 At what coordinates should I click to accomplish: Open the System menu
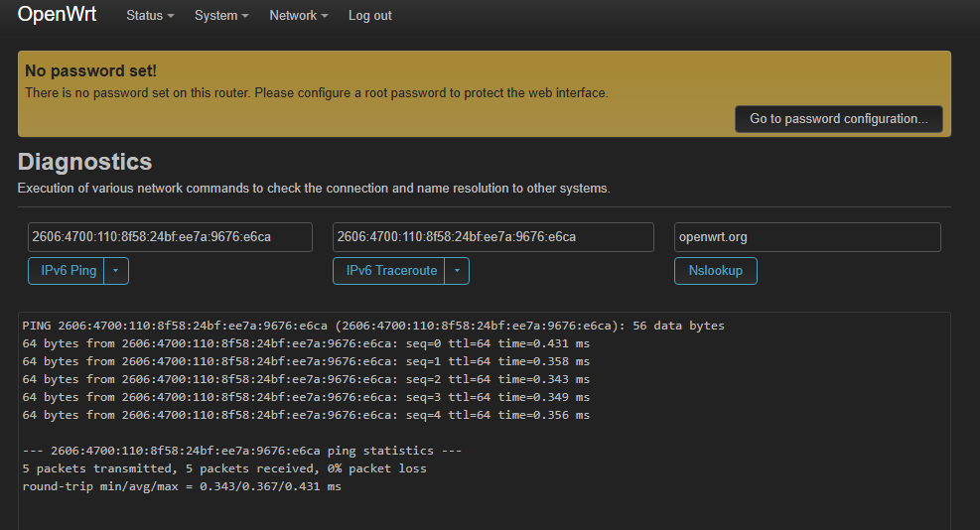[221, 16]
